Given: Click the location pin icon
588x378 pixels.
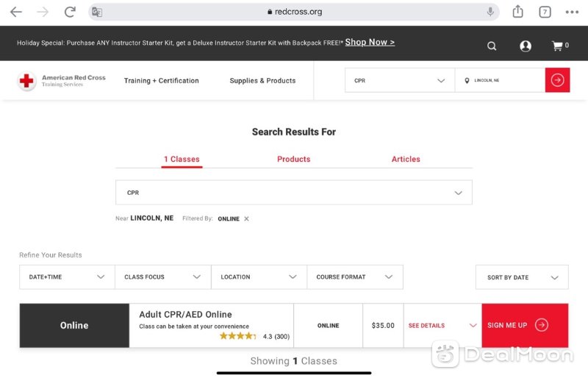Looking at the screenshot, I should [x=467, y=80].
